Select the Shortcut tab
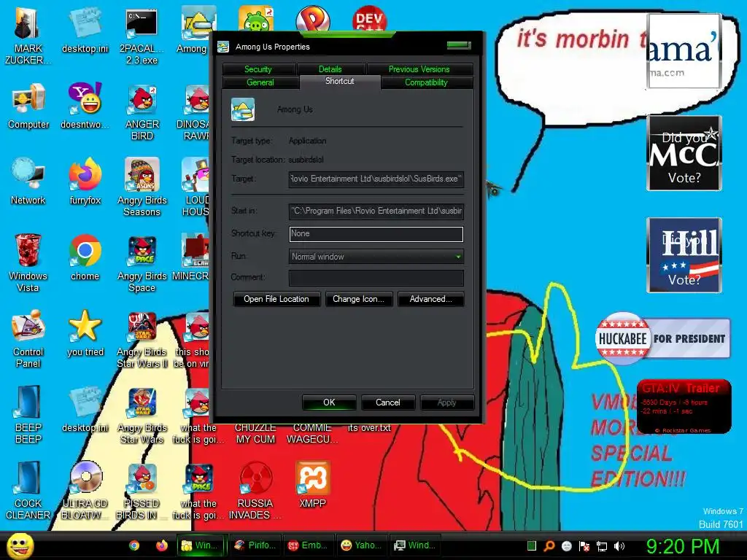The height and width of the screenshot is (560, 747). 340,82
